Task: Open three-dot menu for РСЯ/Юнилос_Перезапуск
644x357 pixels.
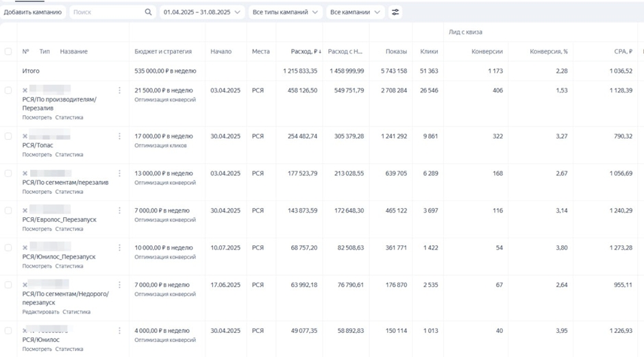Action: coord(119,248)
